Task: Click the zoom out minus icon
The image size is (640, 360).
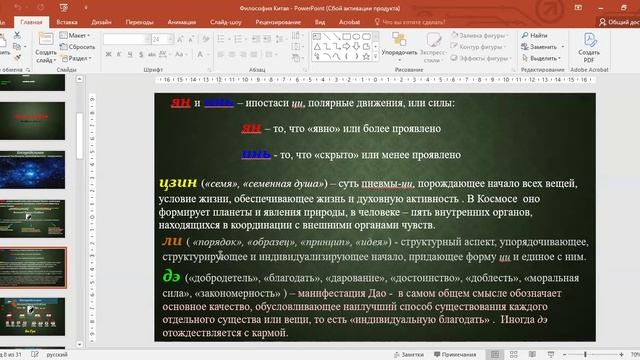Action: [x=564, y=355]
